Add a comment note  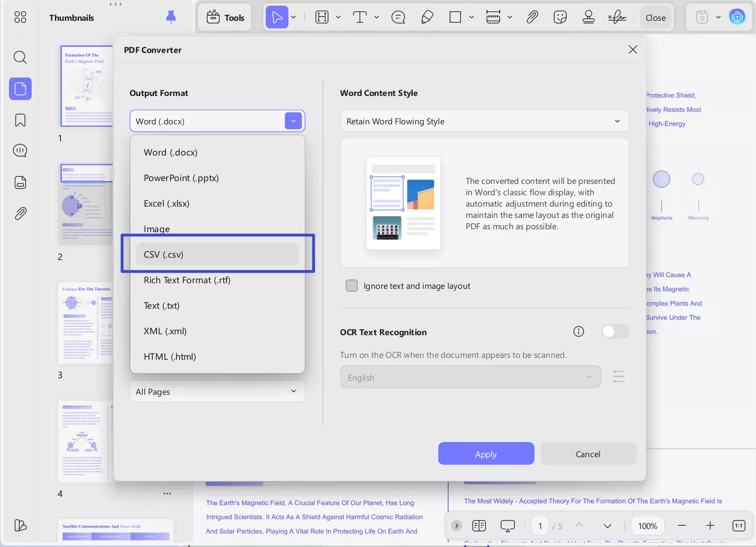399,17
